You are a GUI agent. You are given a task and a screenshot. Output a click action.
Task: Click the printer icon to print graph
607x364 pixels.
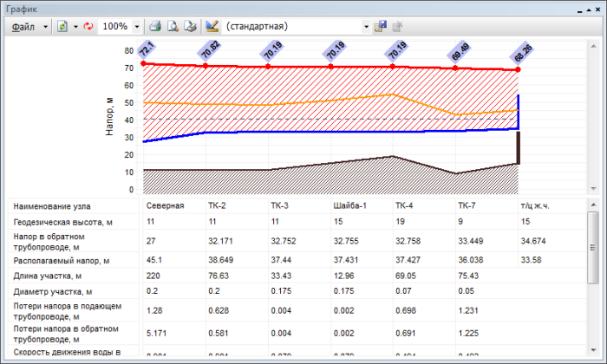[155, 27]
